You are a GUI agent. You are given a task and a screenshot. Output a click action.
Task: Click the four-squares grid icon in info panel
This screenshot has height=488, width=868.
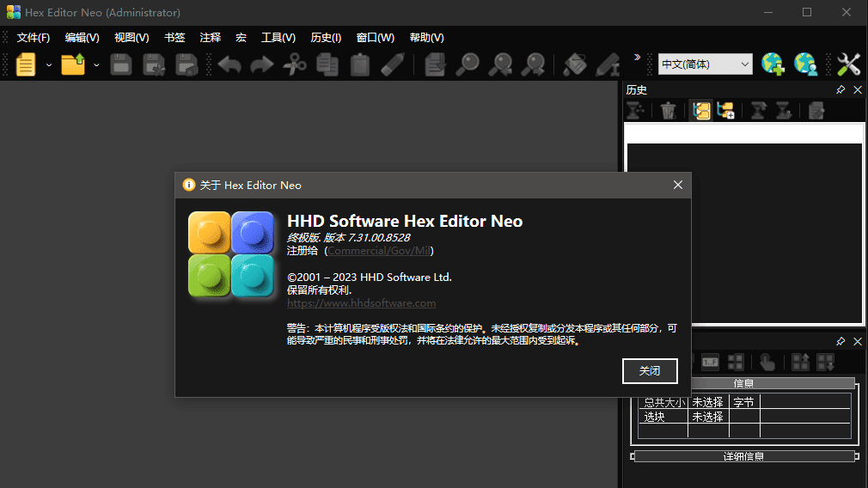click(x=736, y=363)
